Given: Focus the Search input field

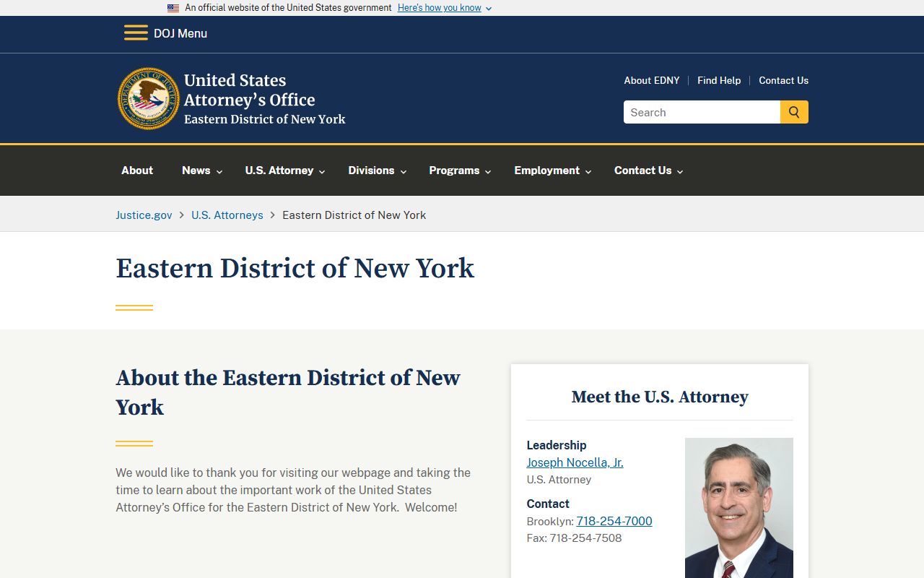Looking at the screenshot, I should pyautogui.click(x=702, y=112).
